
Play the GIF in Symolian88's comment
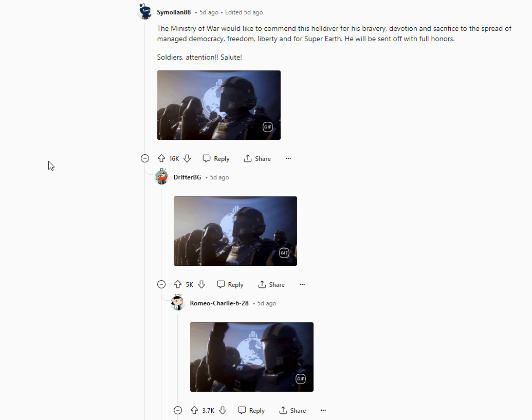pyautogui.click(x=219, y=105)
